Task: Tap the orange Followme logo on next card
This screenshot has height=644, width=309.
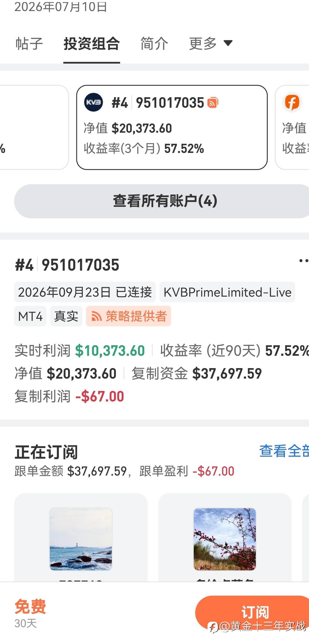Action: (x=292, y=102)
